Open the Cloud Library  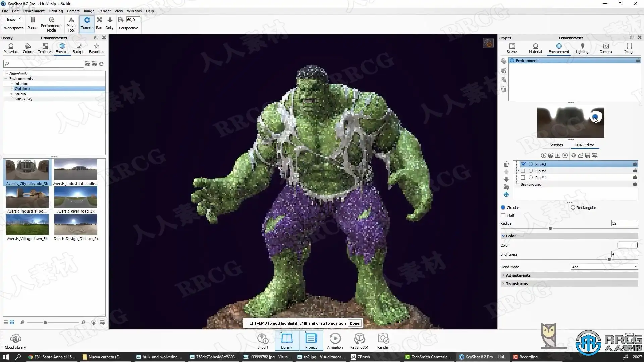click(15, 341)
